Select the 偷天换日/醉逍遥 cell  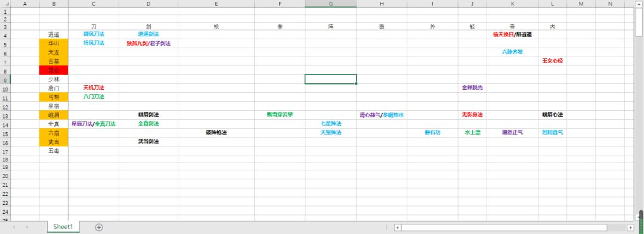coord(513,35)
